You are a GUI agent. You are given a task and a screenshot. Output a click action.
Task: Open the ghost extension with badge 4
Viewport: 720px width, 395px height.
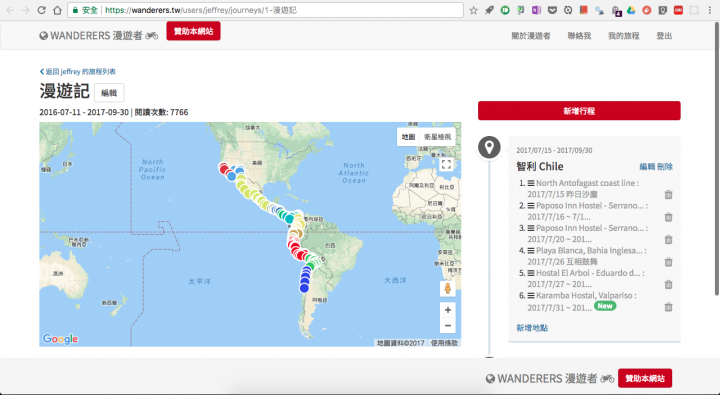coord(616,11)
